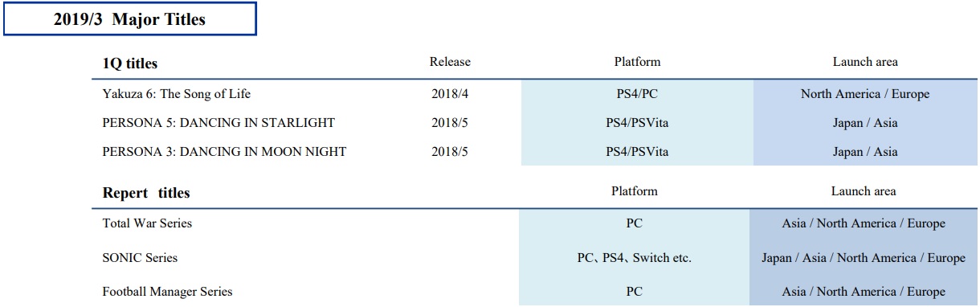Click the Launch area header above Yakuza row
Viewport: 980px width, 307px height.
(x=865, y=62)
